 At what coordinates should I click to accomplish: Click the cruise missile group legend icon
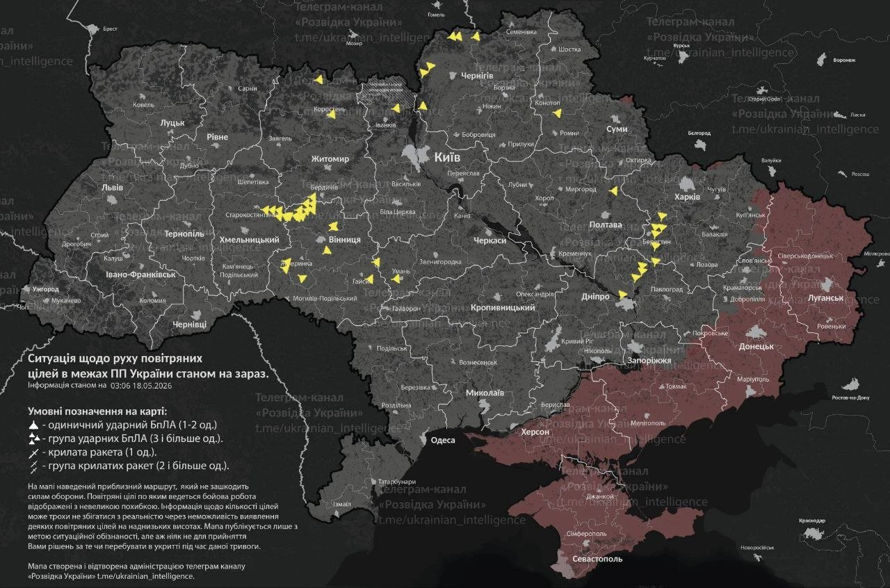pos(33,466)
